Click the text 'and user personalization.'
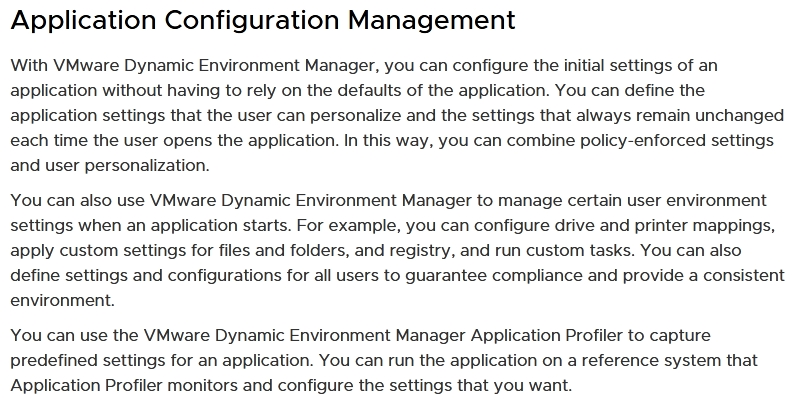Screen dimensions: 800x409 pos(110,166)
